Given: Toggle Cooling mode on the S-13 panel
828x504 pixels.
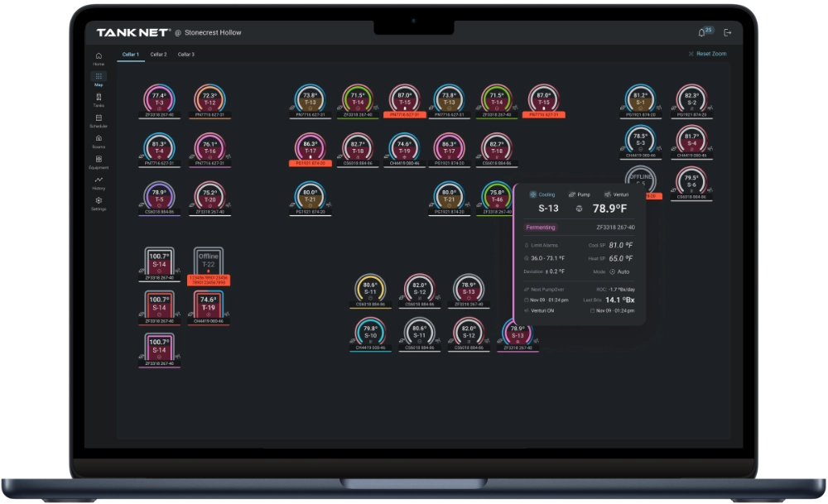Looking at the screenshot, I should [x=542, y=194].
